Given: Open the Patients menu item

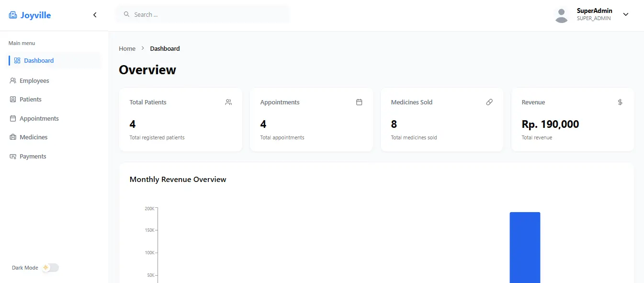Looking at the screenshot, I should point(30,100).
